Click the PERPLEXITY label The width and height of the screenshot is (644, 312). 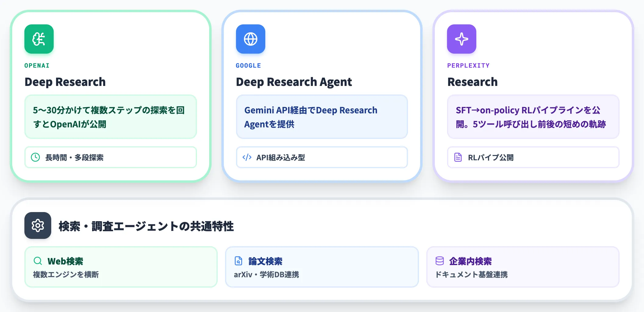(x=468, y=66)
